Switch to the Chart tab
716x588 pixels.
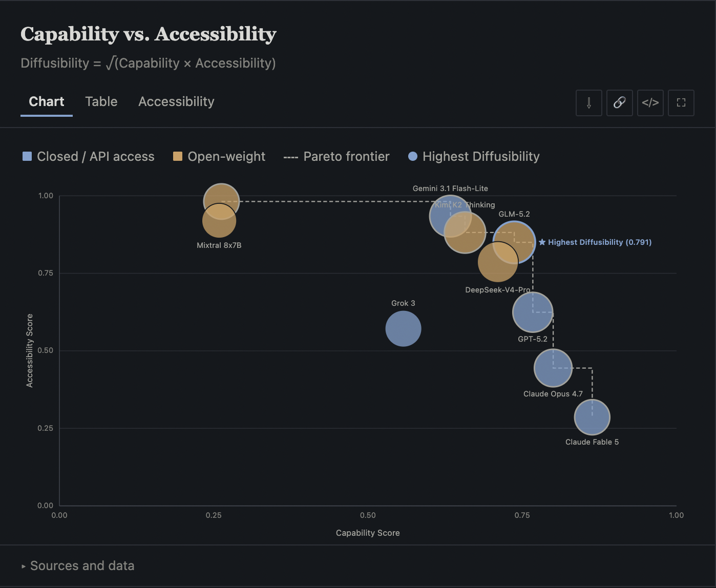47,101
